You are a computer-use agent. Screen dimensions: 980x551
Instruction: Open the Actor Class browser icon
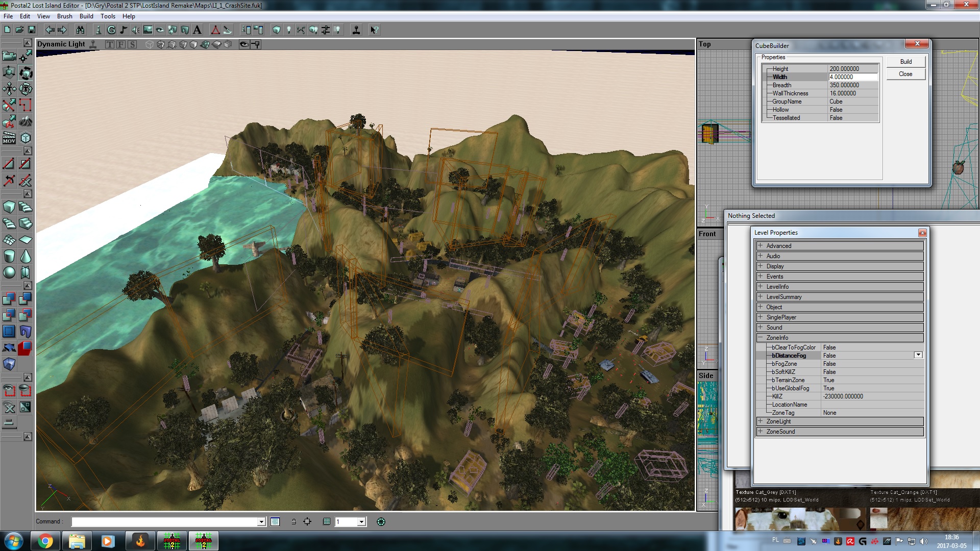(x=99, y=30)
